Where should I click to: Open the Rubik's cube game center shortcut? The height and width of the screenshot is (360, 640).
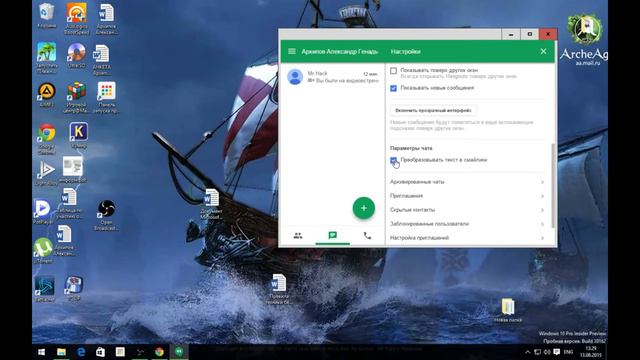coord(76,97)
